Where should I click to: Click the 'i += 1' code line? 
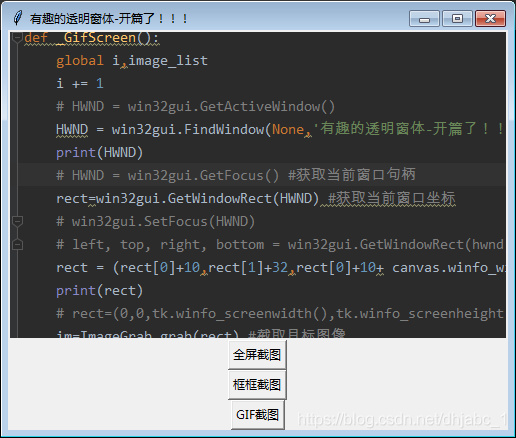(80, 83)
